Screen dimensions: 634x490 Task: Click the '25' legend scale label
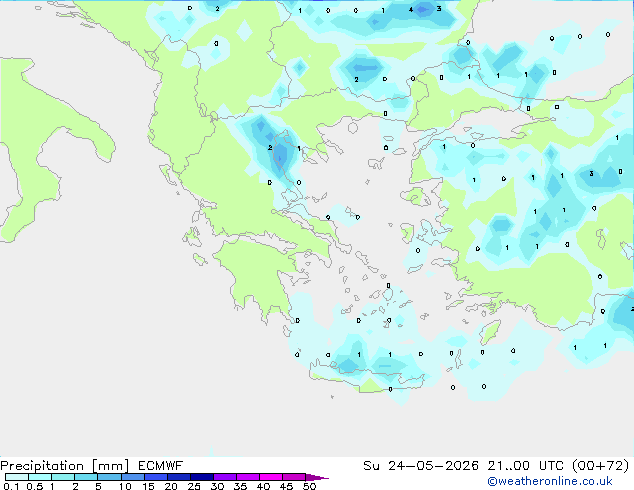click(194, 486)
